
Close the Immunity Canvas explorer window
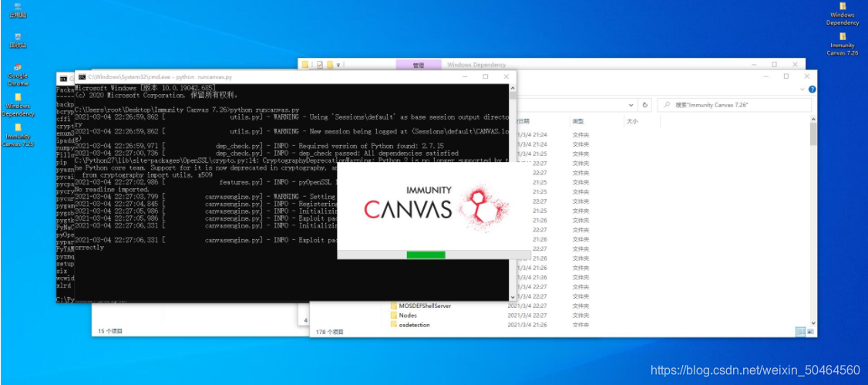(x=806, y=76)
